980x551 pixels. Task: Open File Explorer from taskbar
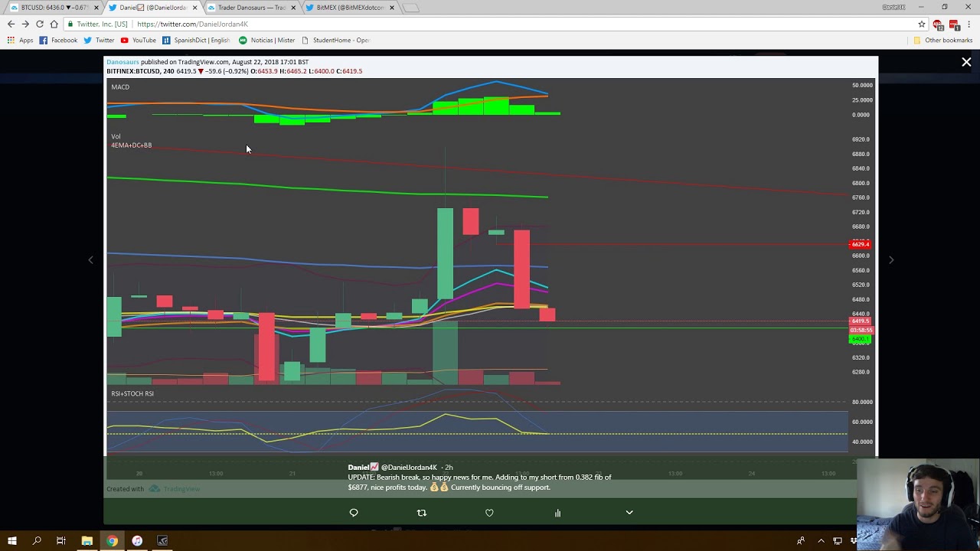click(87, 541)
